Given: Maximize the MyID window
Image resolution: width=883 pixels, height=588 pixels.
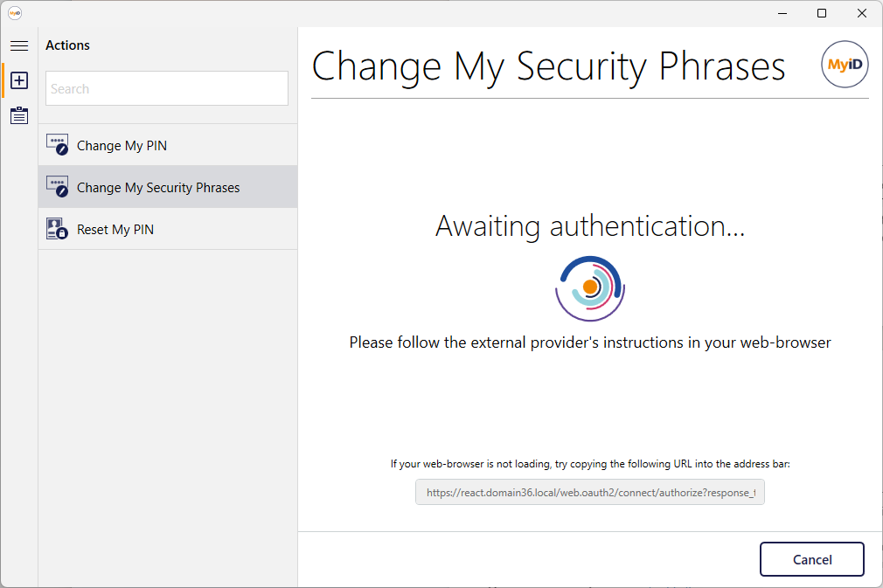Looking at the screenshot, I should tap(822, 13).
